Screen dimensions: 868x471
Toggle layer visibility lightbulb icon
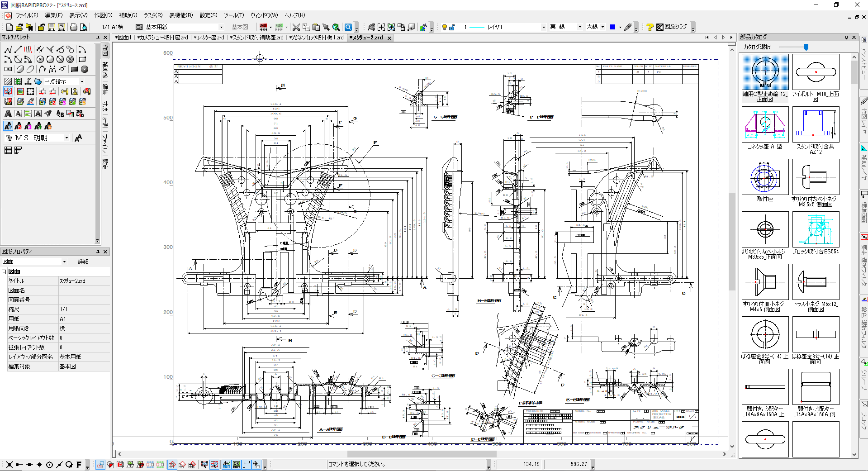(x=444, y=27)
